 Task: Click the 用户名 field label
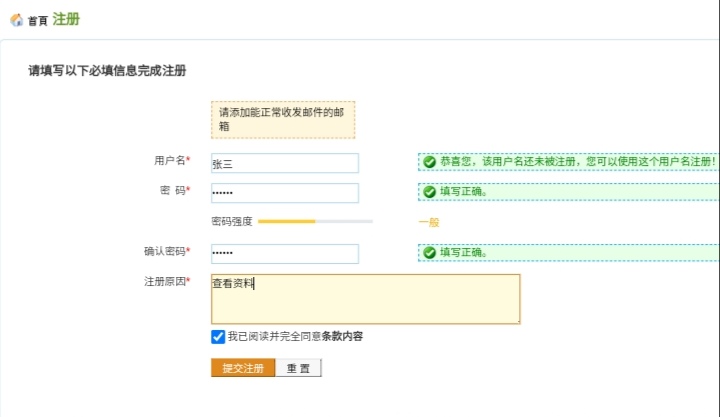click(169, 161)
